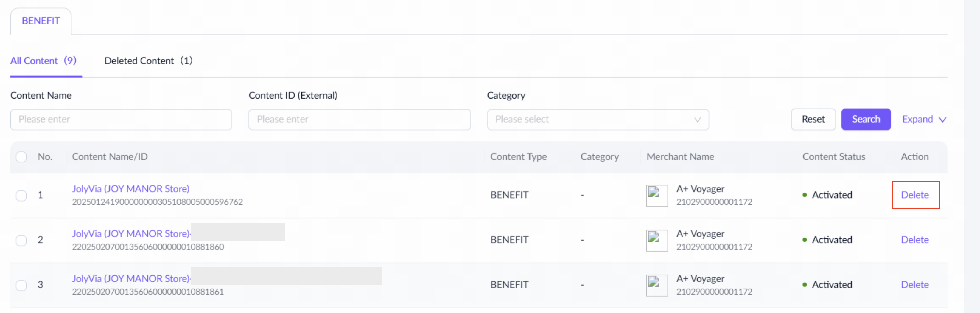Select the checkbox for row 2
This screenshot has height=313, width=980.
point(21,240)
